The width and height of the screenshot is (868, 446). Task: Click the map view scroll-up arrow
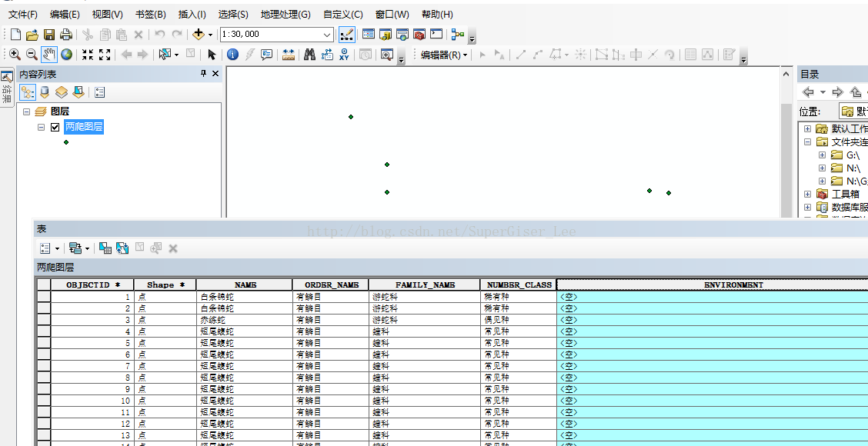[786, 74]
